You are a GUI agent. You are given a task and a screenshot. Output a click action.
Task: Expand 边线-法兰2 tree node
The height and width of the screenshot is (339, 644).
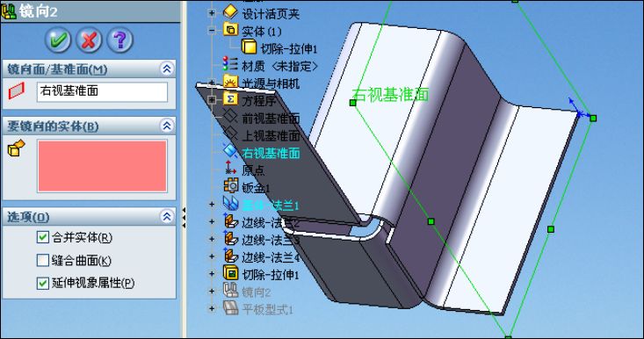[212, 221]
